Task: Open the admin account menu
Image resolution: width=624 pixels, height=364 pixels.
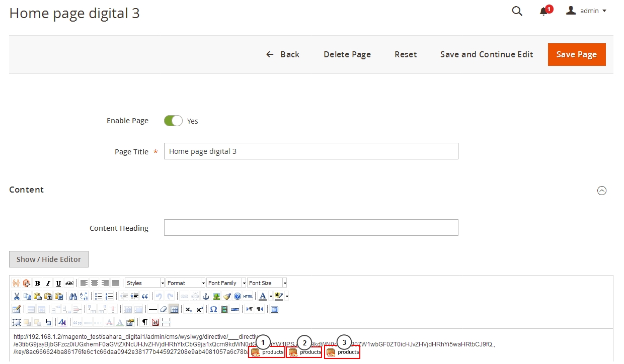Action: click(587, 11)
